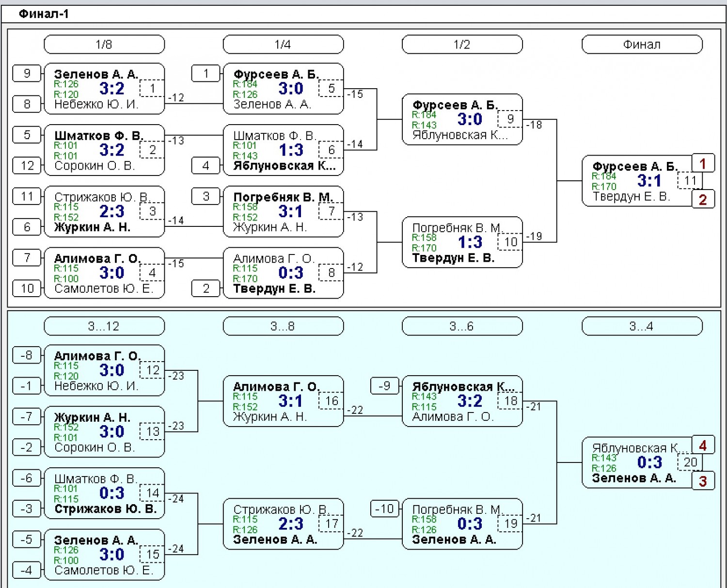Click seed box 12 beside Сорокин

[x=27, y=165]
